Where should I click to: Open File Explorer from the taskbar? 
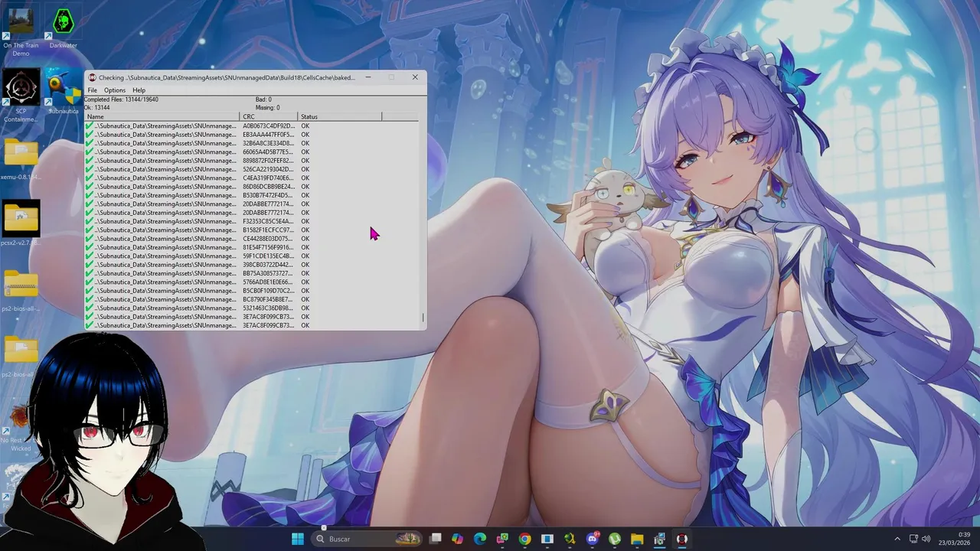click(637, 539)
